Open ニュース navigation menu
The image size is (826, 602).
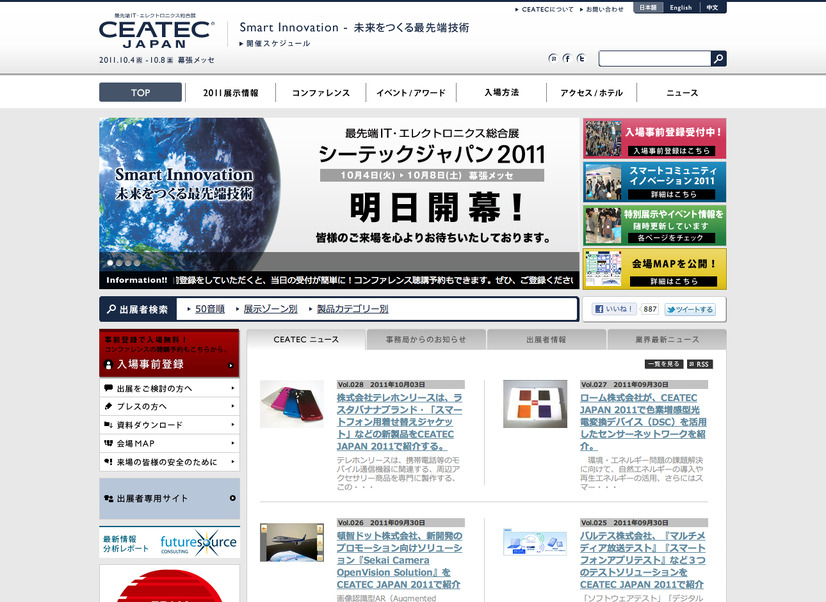(x=682, y=93)
